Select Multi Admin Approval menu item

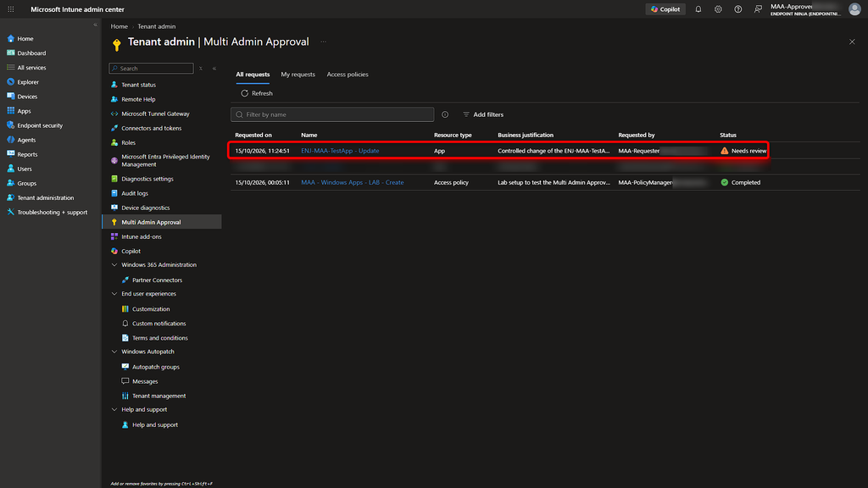(x=162, y=222)
